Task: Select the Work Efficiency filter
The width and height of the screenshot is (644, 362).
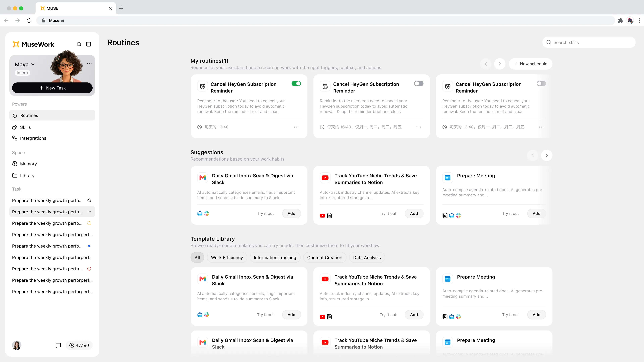Action: coord(227,258)
